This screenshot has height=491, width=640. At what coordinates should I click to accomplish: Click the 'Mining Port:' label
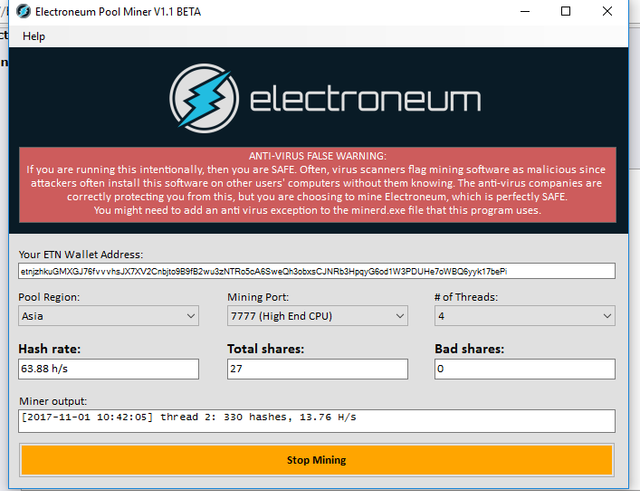pos(258,297)
